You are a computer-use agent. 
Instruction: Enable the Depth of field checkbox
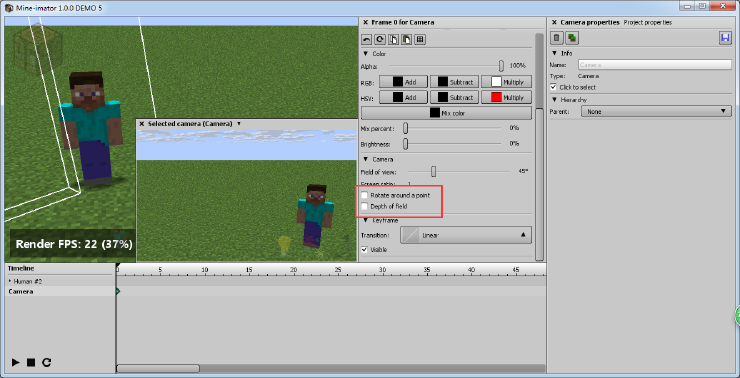(x=364, y=206)
